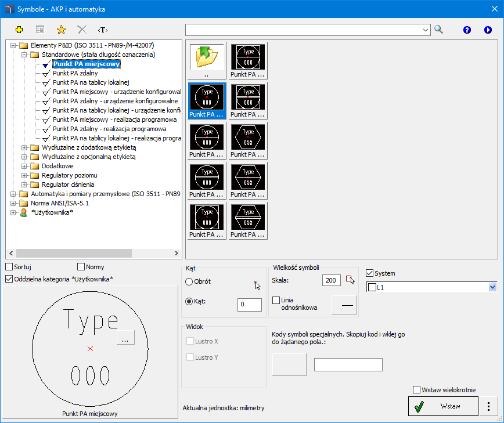504x423 pixels.
Task: Click the scale pick icon next to Skala
Action: 350,280
